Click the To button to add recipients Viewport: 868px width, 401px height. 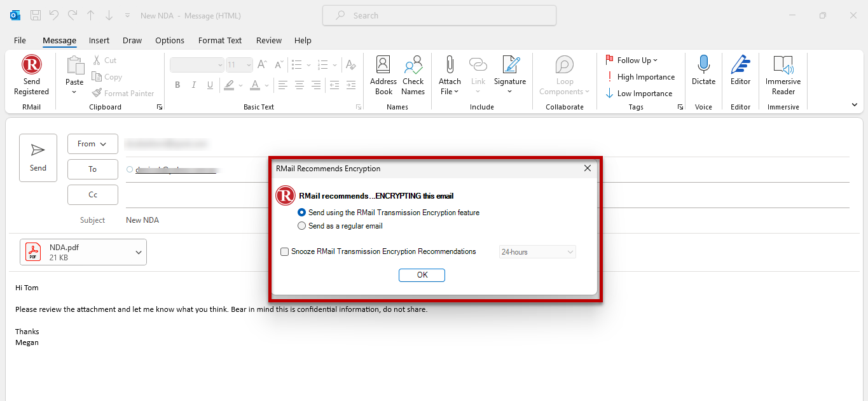[92, 169]
